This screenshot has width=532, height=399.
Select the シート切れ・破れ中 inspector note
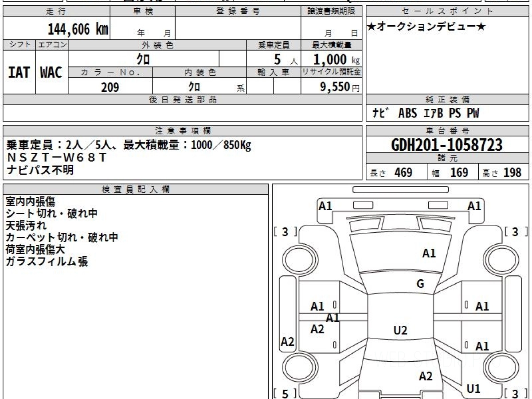[51, 214]
